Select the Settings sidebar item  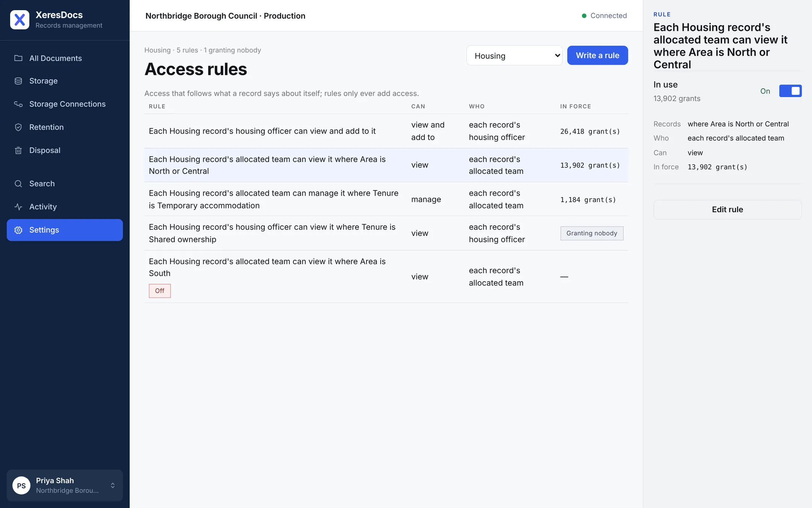(65, 230)
